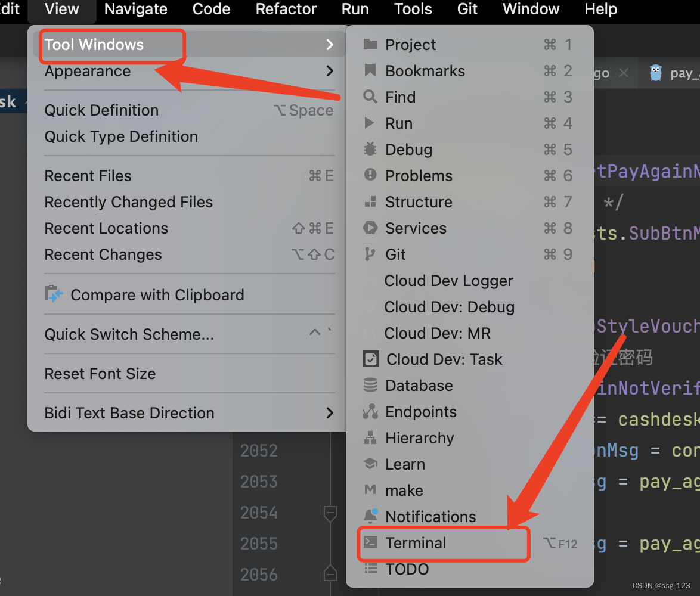This screenshot has width=700, height=596.
Task: Open Cloud Dev: Debug tool window
Action: [470, 307]
